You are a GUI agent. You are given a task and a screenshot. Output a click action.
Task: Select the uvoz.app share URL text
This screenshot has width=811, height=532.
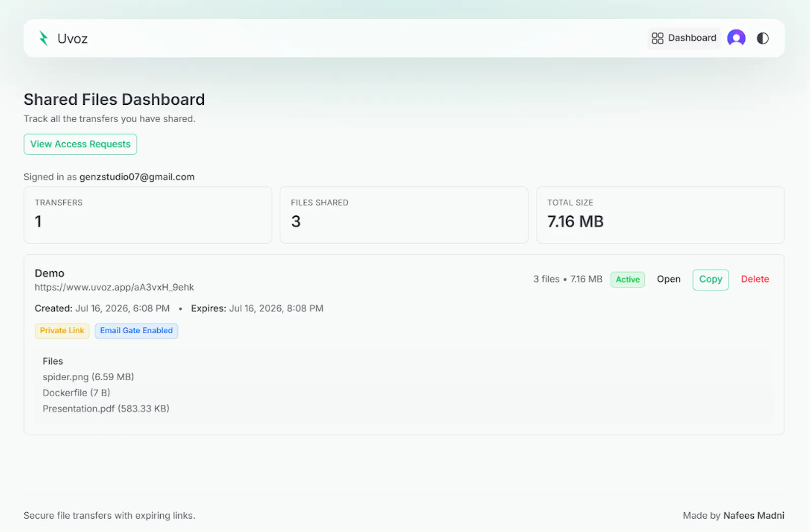click(x=114, y=287)
